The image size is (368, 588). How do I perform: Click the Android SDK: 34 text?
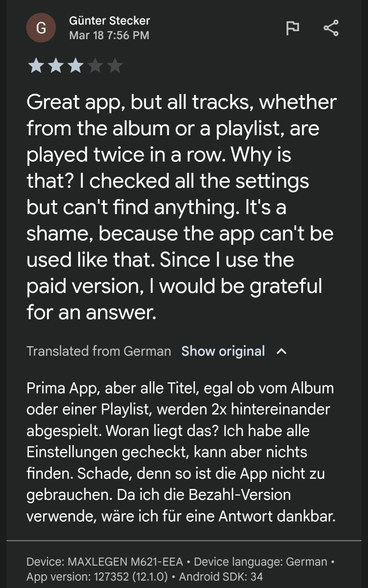[221, 577]
